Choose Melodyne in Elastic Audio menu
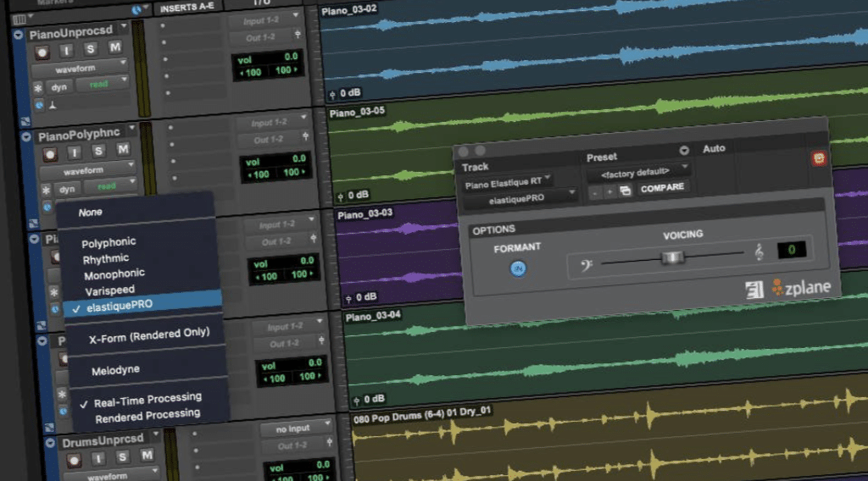 [x=115, y=370]
